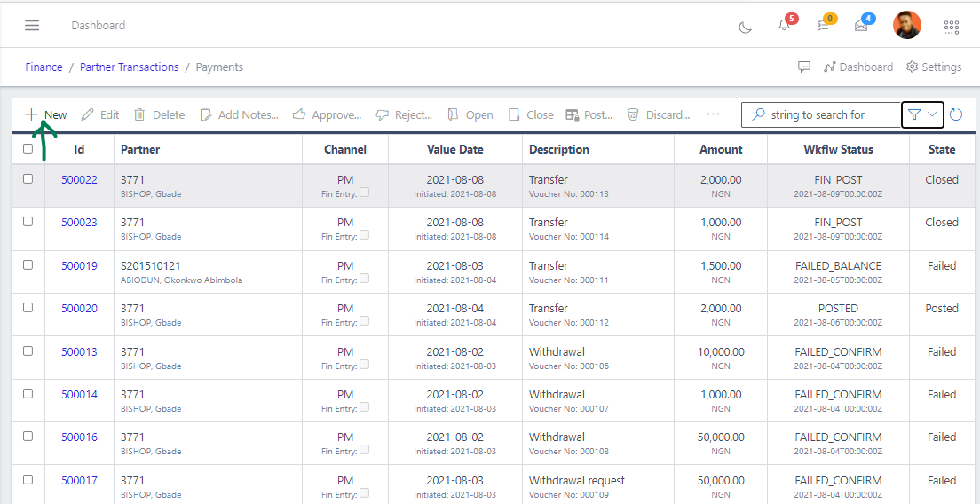The height and width of the screenshot is (504, 980).
Task: Click New to create a payment
Action: (x=46, y=114)
